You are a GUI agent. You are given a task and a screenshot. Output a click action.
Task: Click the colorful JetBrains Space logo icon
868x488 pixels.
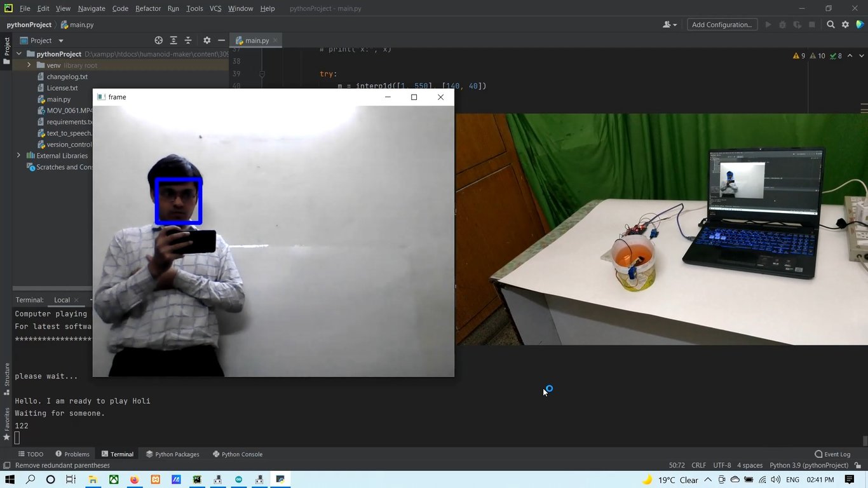(x=860, y=25)
